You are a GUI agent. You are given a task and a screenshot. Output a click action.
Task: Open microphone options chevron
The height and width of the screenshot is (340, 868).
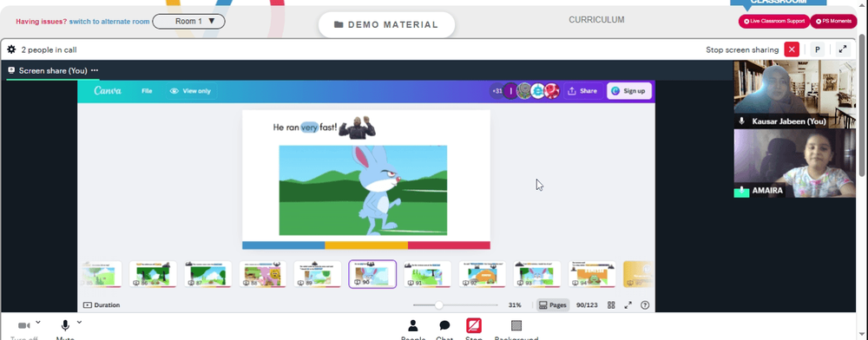[x=79, y=322]
